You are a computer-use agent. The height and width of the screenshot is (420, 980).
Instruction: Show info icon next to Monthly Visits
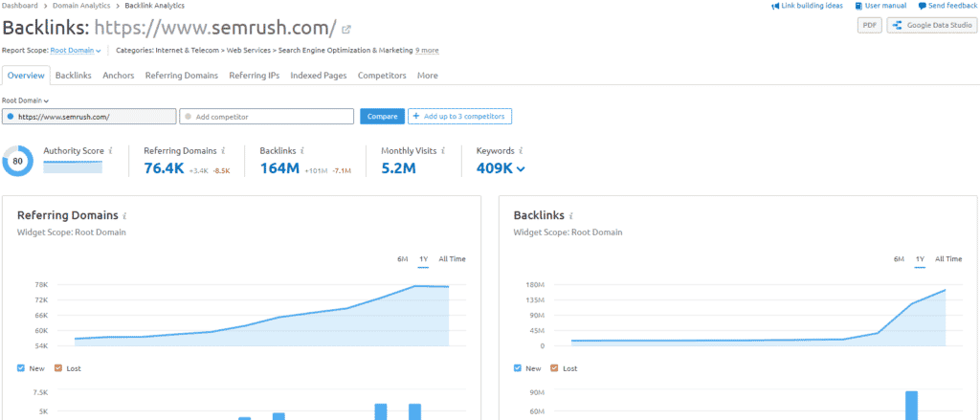[x=443, y=150]
